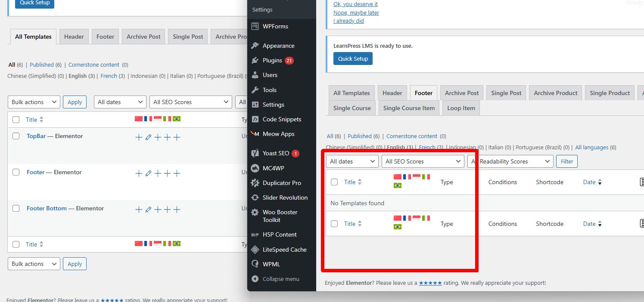Add Chinese translation for the TopBar template
The image size is (644, 302).
139,137
